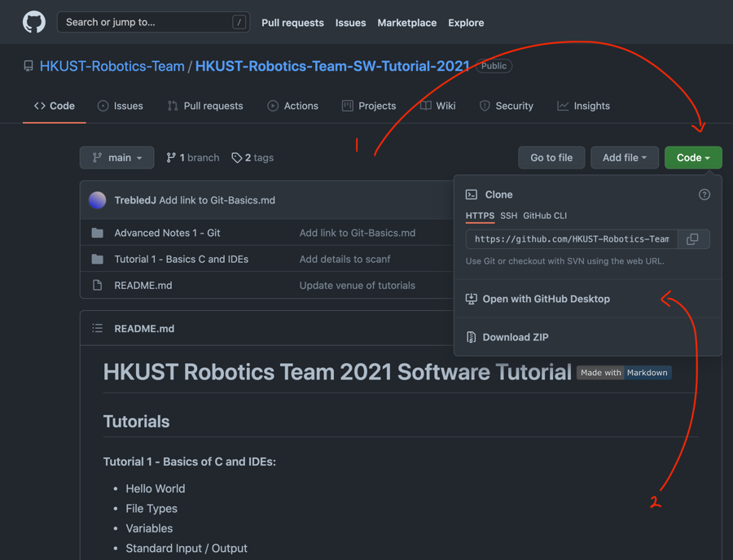Copy the clone URL with clipboard icon
Viewport: 733px width, 560px height.
click(692, 239)
